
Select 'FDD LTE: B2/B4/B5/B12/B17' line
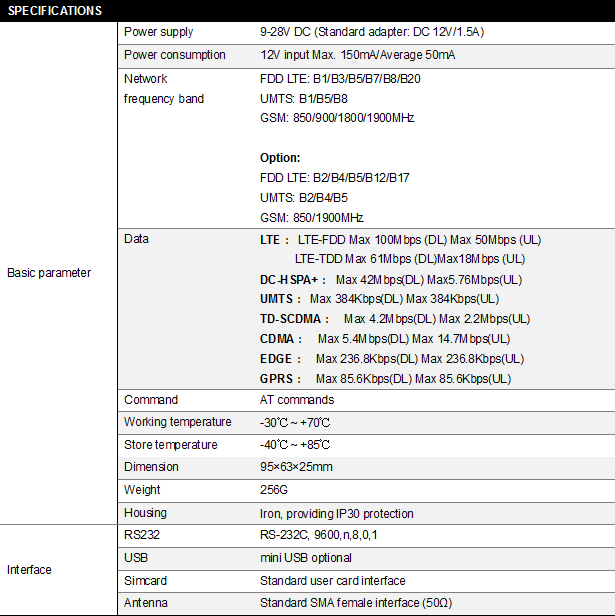pos(335,178)
